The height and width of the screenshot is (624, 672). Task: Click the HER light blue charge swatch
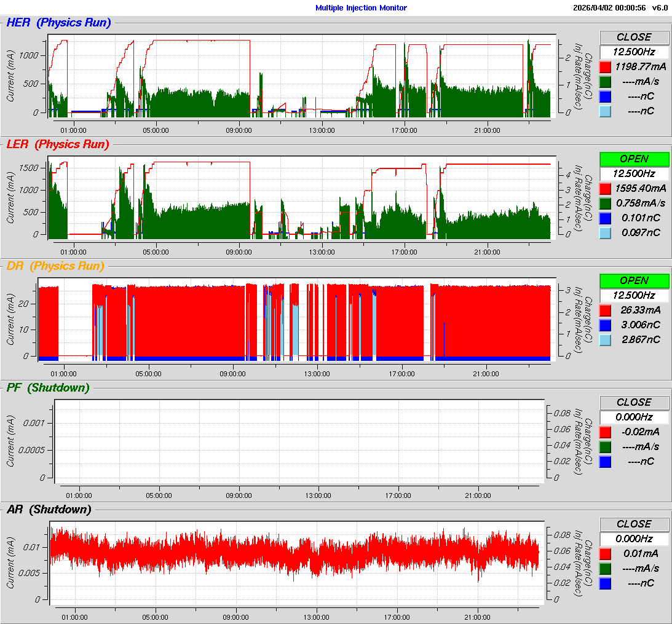pyautogui.click(x=606, y=111)
